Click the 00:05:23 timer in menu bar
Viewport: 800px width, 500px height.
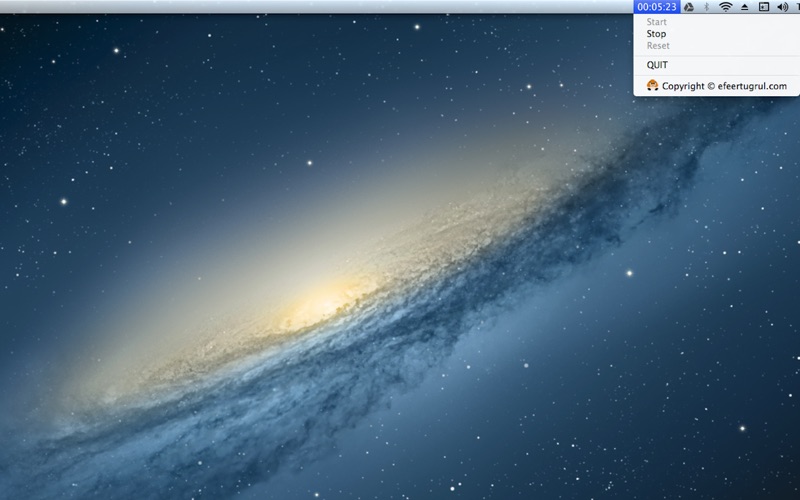point(657,7)
